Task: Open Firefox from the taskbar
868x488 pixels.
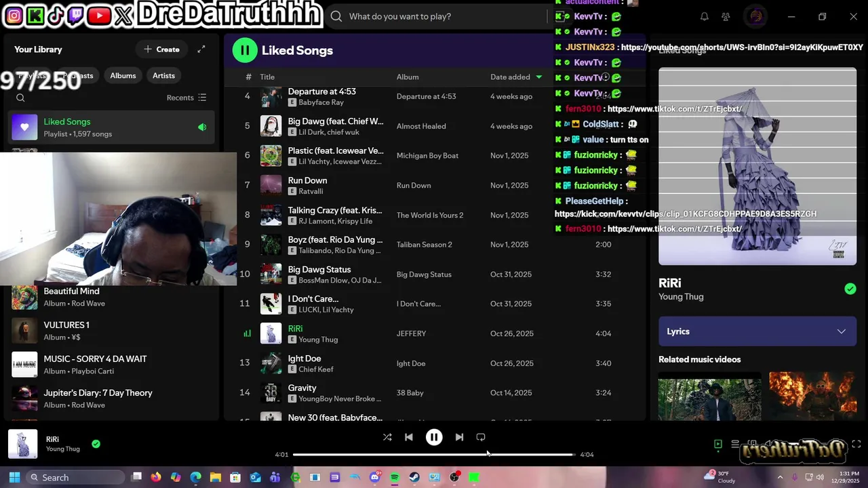Action: click(156, 477)
